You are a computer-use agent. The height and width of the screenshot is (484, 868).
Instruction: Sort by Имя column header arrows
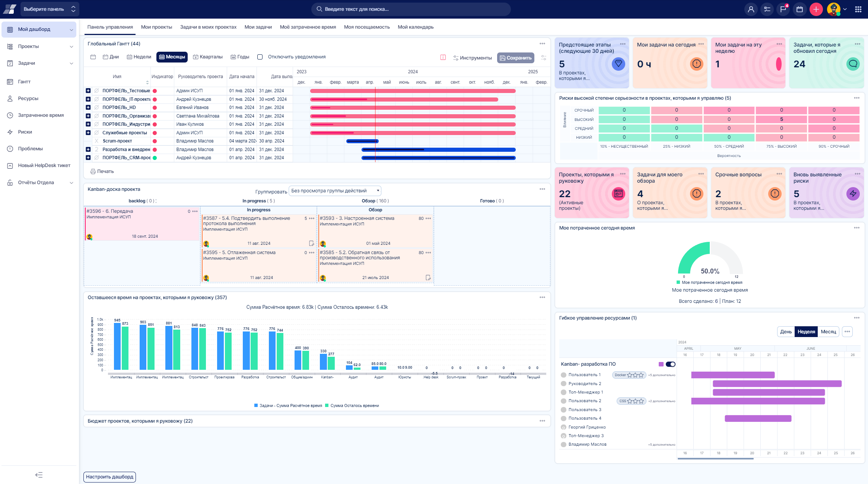[147, 82]
